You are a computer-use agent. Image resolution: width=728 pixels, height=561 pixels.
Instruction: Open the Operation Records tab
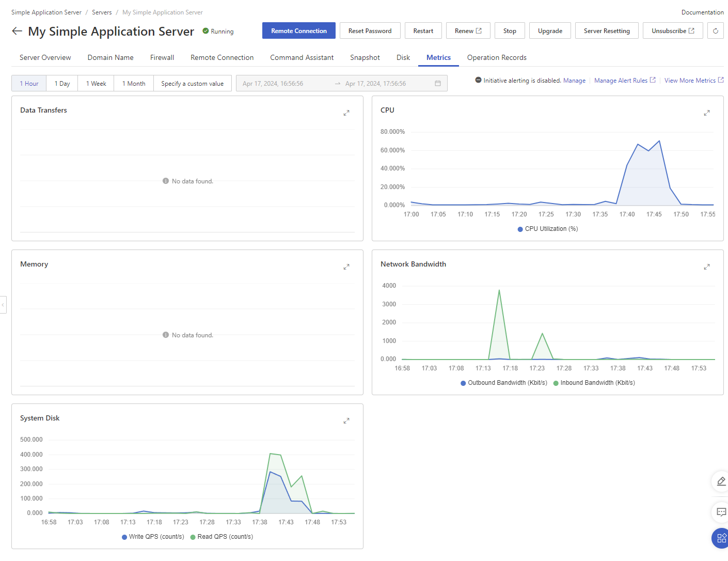pos(497,57)
